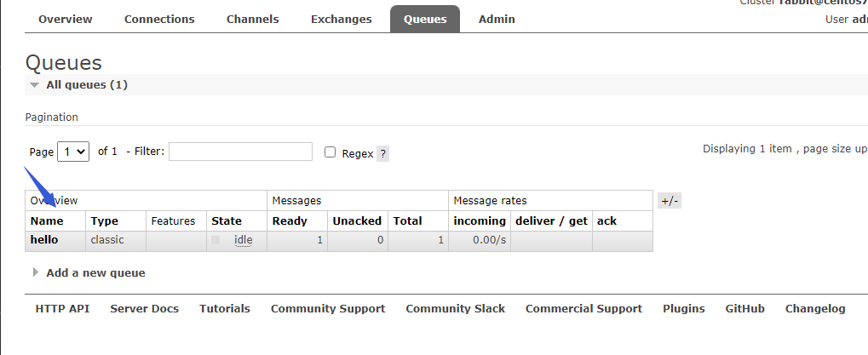
Task: Open the HTTP API link
Action: click(62, 309)
